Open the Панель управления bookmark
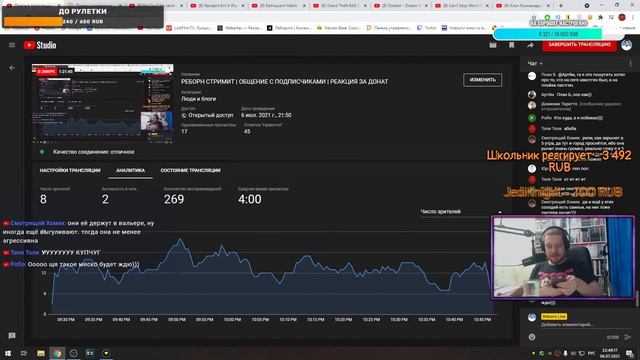The height and width of the screenshot is (360, 640). tap(389, 28)
